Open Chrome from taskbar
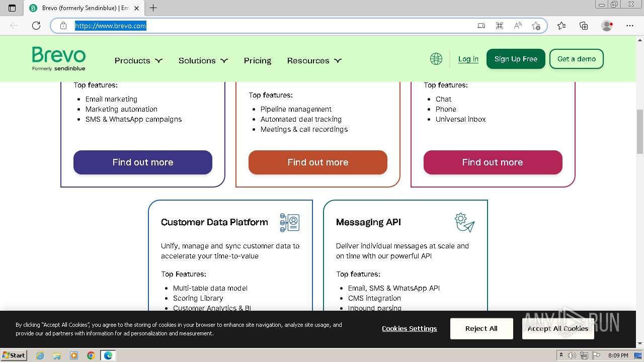 pos(91,355)
